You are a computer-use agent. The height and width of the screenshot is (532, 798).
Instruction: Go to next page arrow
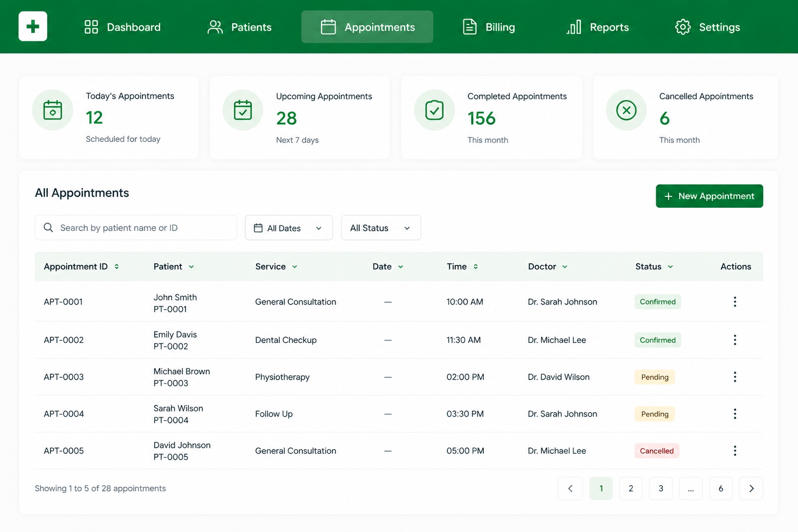click(x=751, y=488)
